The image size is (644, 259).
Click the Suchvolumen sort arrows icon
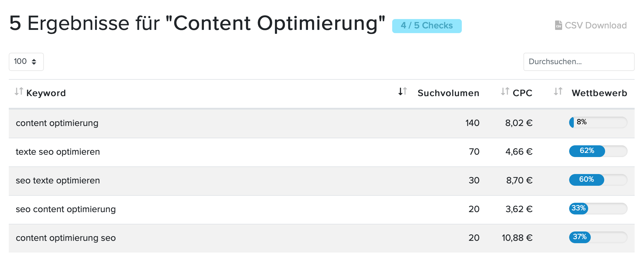pyautogui.click(x=402, y=91)
